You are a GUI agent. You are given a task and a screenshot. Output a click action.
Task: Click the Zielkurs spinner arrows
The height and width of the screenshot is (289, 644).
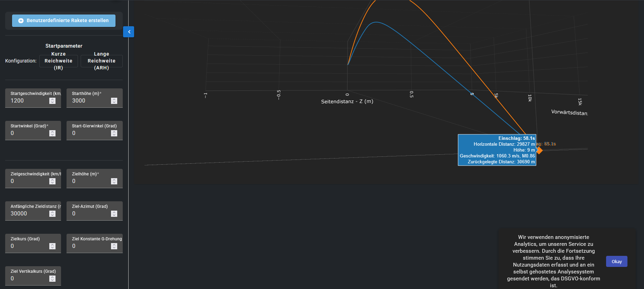point(52,246)
